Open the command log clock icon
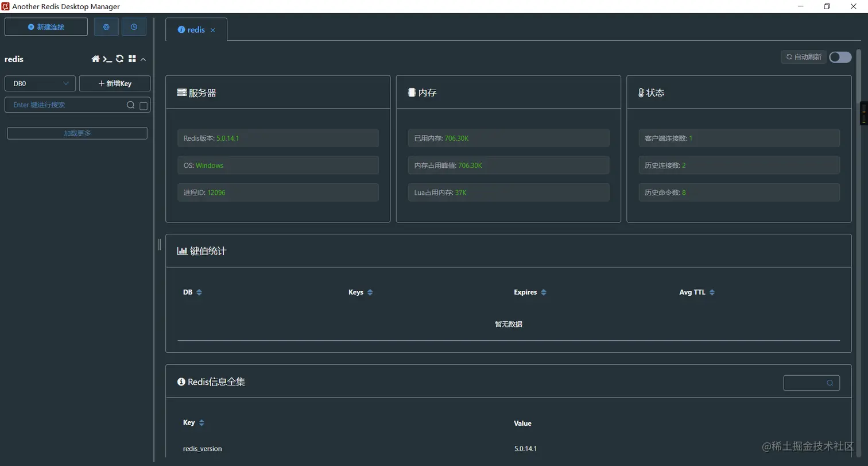The height and width of the screenshot is (466, 868). pos(134,27)
